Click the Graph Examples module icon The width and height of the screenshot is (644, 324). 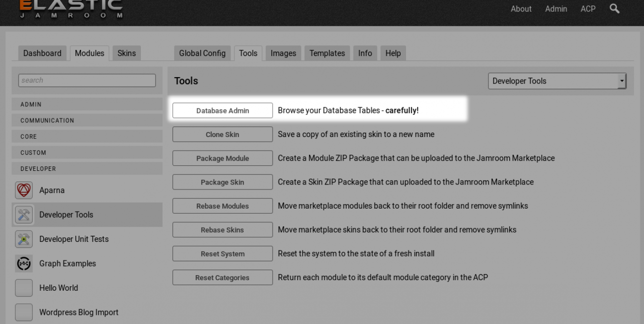pos(24,264)
